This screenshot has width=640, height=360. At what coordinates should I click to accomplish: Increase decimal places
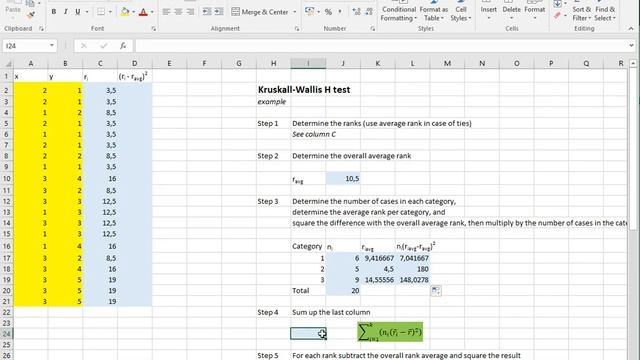tap(356, 12)
